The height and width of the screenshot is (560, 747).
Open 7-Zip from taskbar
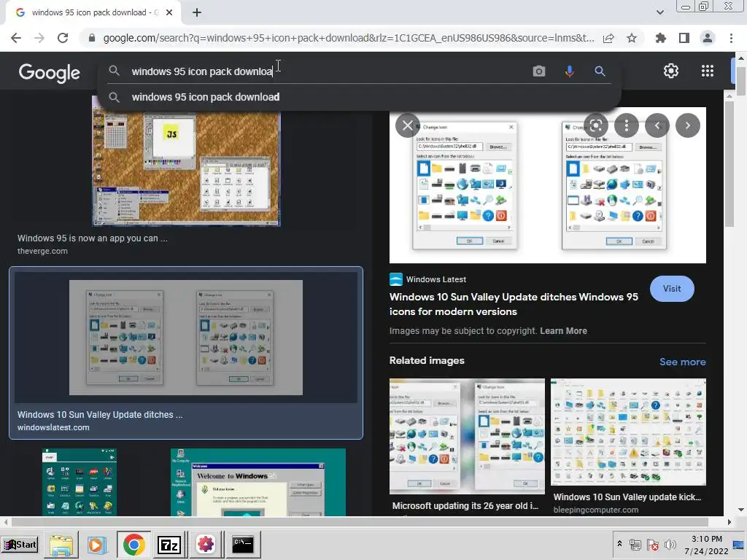coord(169,545)
